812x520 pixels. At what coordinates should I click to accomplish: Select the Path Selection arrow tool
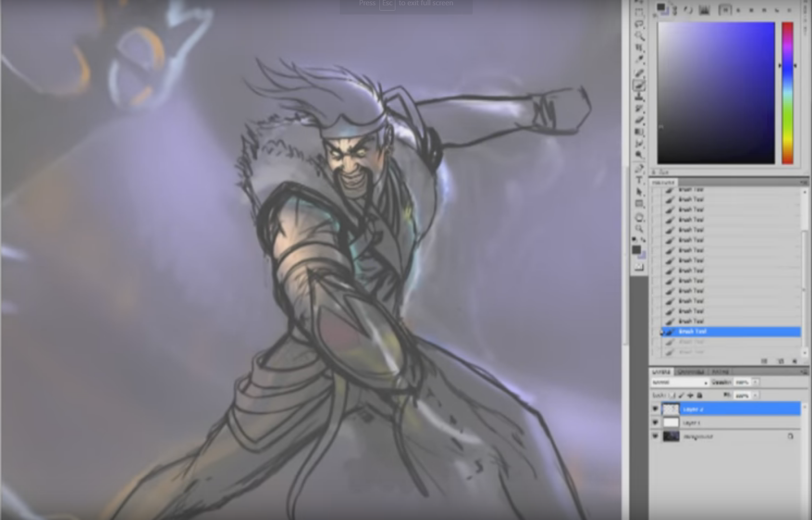point(639,192)
